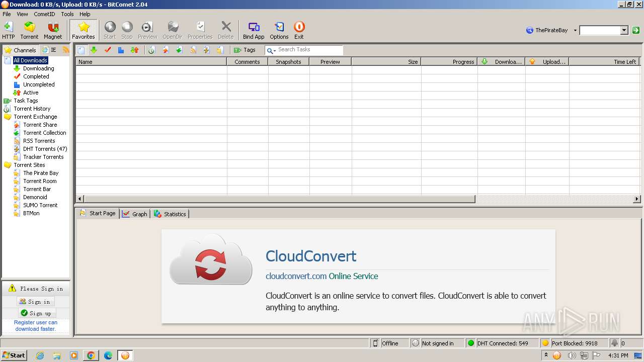Screen dimensions: 644x362
Task: Switch to the Statistics tab
Action: tap(170, 214)
